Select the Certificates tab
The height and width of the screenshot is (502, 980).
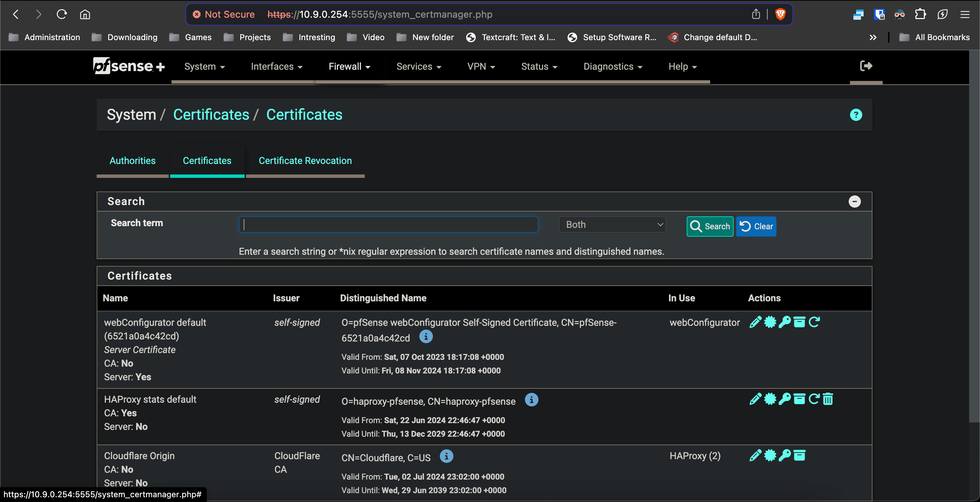(x=207, y=161)
